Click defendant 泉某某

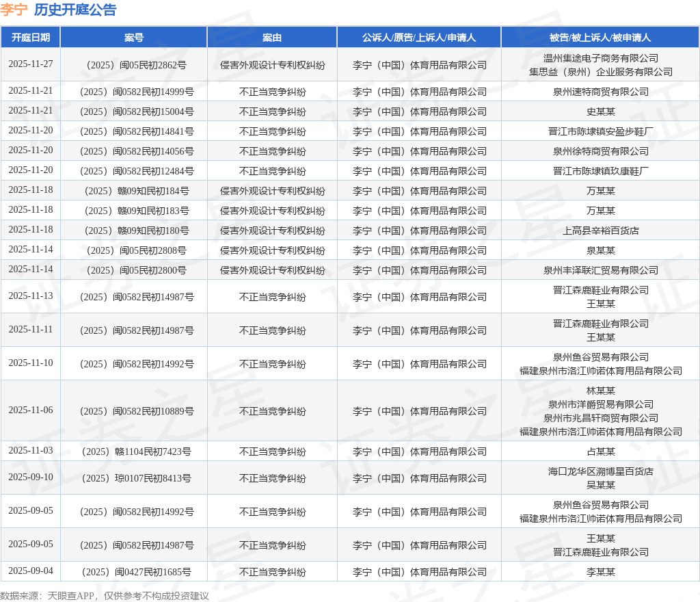coord(600,250)
